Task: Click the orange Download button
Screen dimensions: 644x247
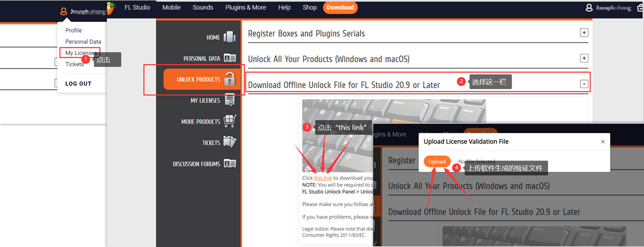Action: pos(340,8)
